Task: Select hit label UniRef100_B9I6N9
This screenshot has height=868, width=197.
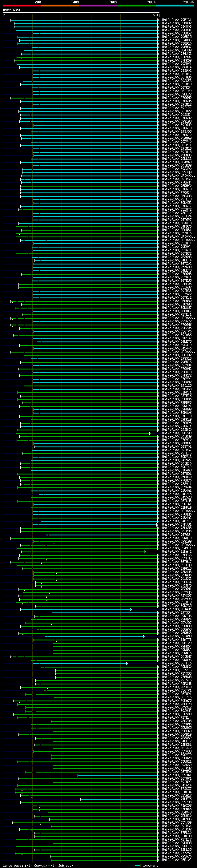Action: click(177, 125)
